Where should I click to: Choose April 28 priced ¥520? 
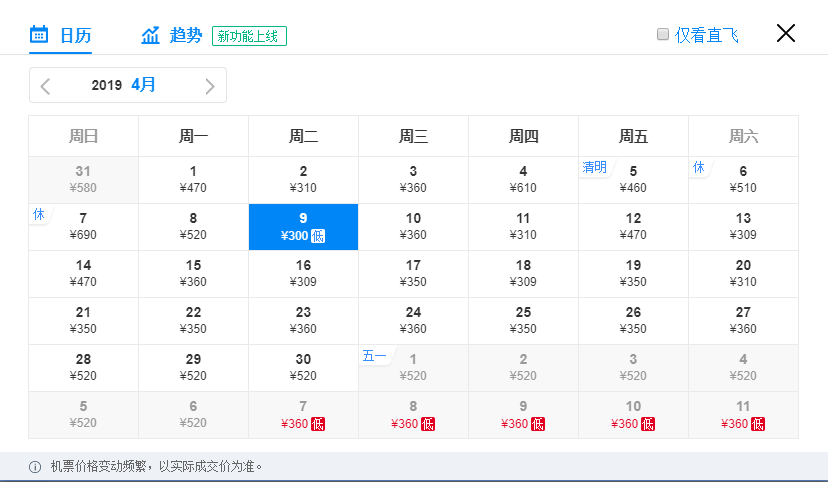(x=83, y=368)
